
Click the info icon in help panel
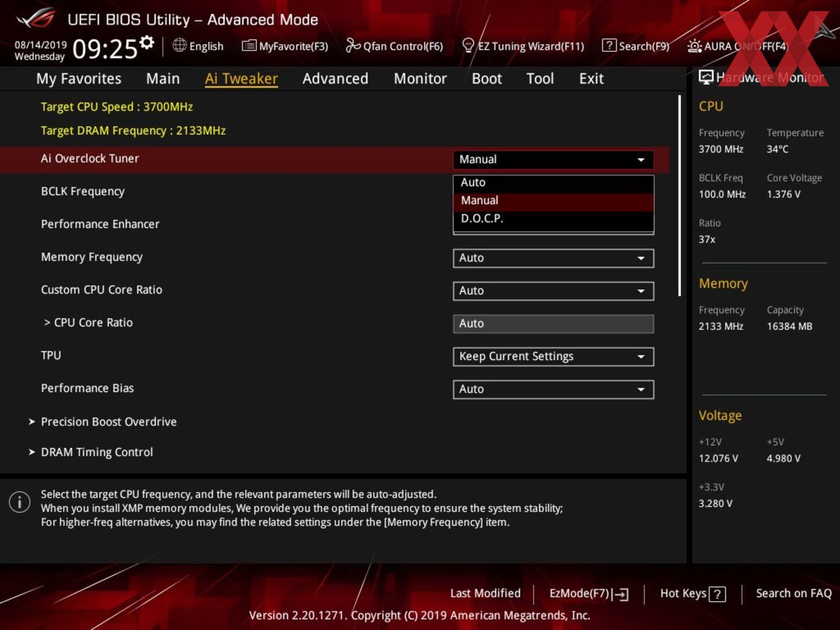coord(20,502)
